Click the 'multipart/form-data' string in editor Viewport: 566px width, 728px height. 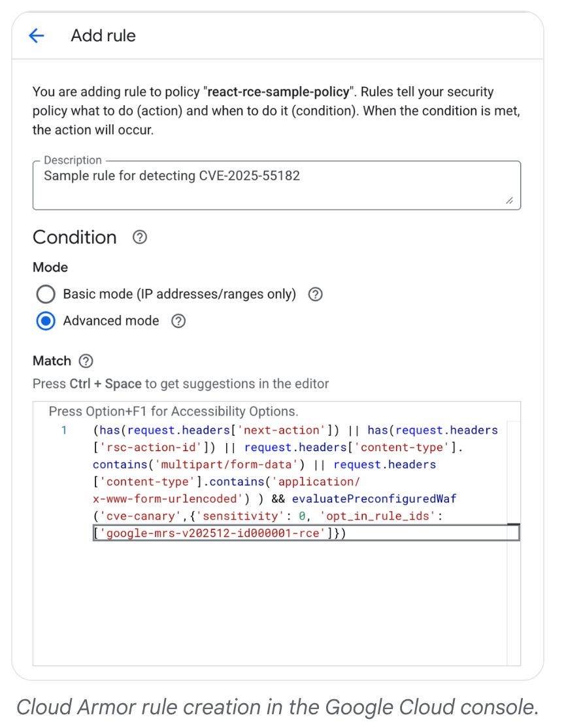click(227, 464)
